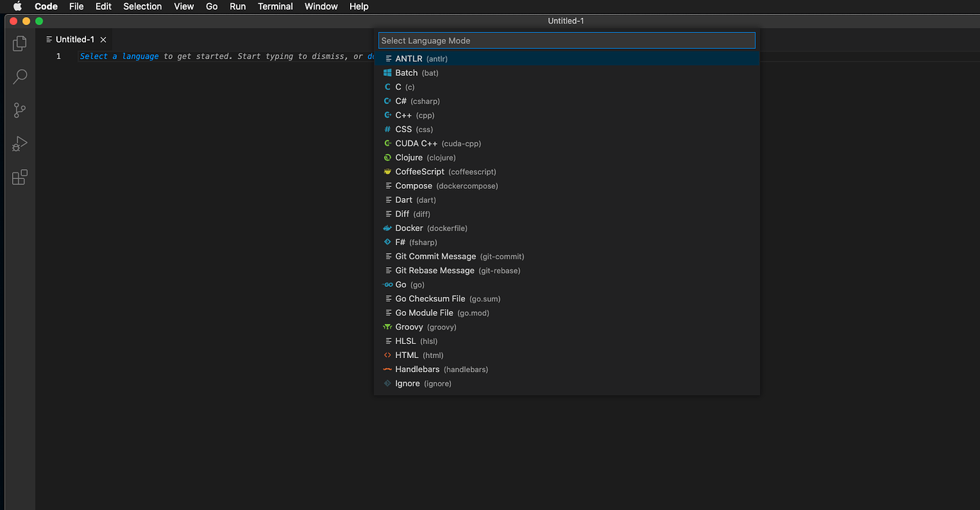Switch to the Untitled-1 editor tab
This screenshot has height=510, width=980.
point(75,40)
